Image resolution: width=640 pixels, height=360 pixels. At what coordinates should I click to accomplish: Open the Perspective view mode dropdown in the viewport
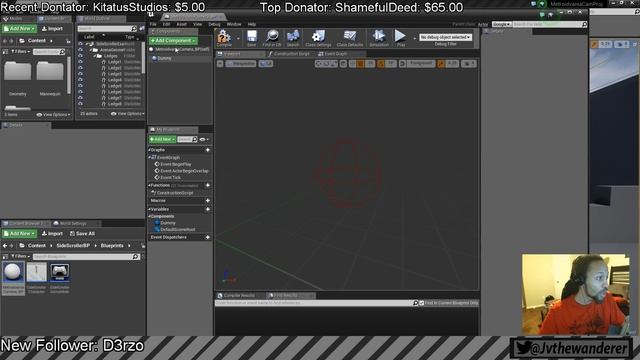pyautogui.click(x=241, y=63)
